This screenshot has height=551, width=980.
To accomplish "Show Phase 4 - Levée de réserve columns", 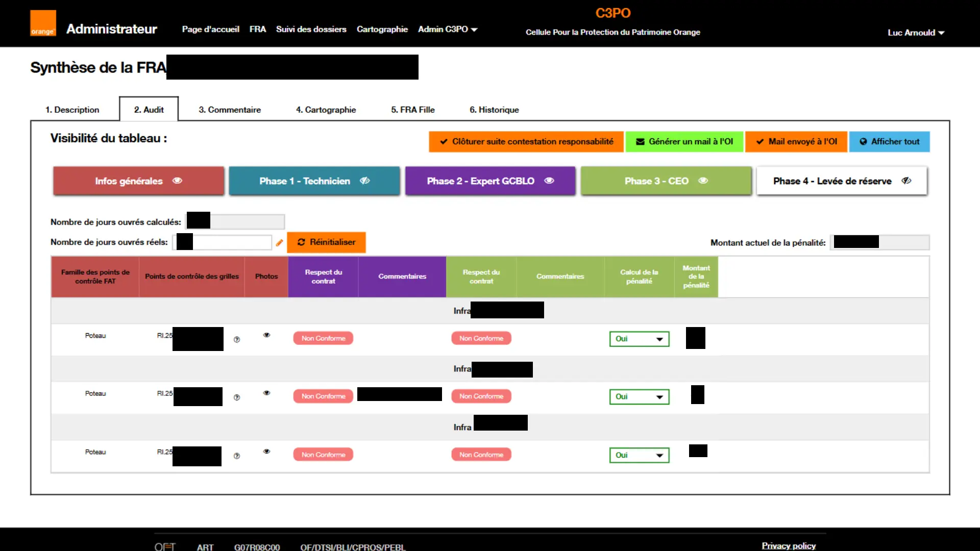I will point(841,181).
